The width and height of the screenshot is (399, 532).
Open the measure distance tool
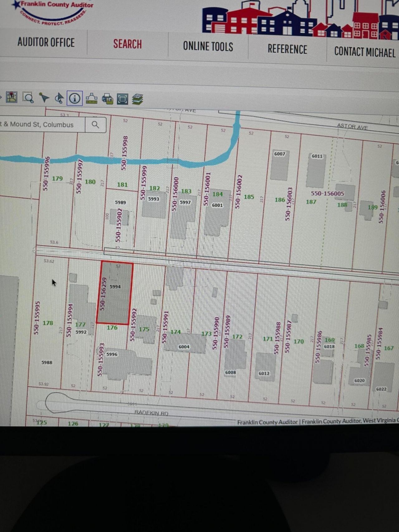(91, 99)
